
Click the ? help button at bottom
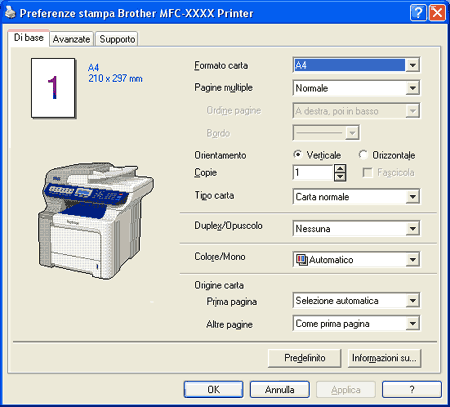tap(412, 390)
